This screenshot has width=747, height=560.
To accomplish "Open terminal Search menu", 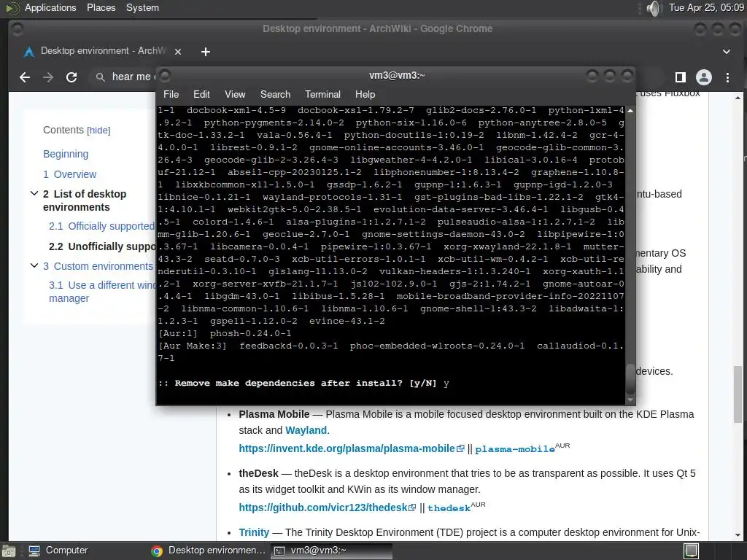I will coord(275,94).
